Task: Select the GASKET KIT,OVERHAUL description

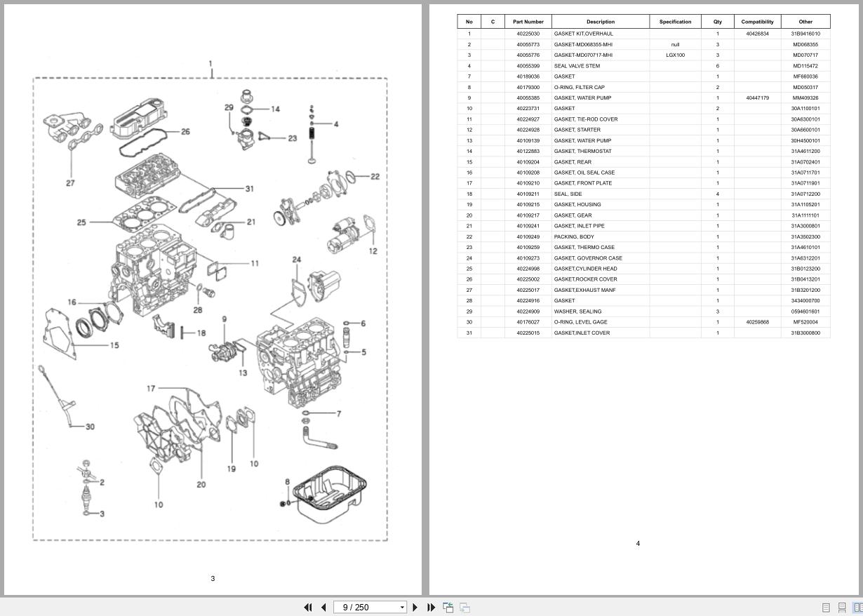Action: click(584, 34)
